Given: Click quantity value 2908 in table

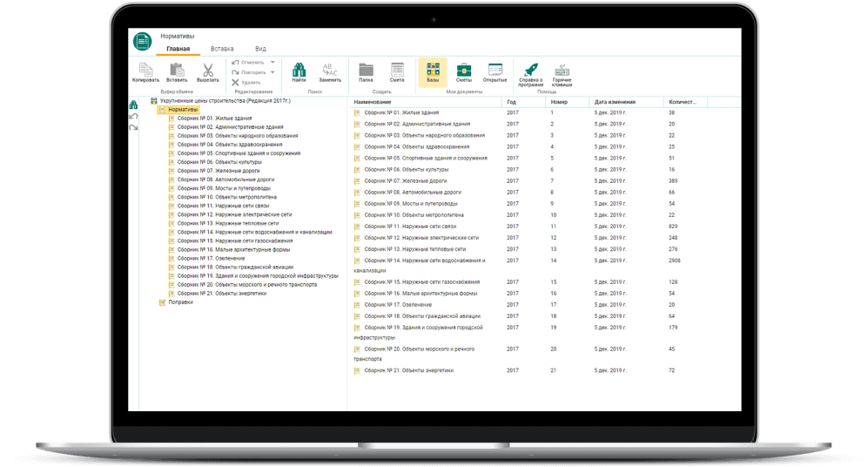Looking at the screenshot, I should [x=674, y=261].
